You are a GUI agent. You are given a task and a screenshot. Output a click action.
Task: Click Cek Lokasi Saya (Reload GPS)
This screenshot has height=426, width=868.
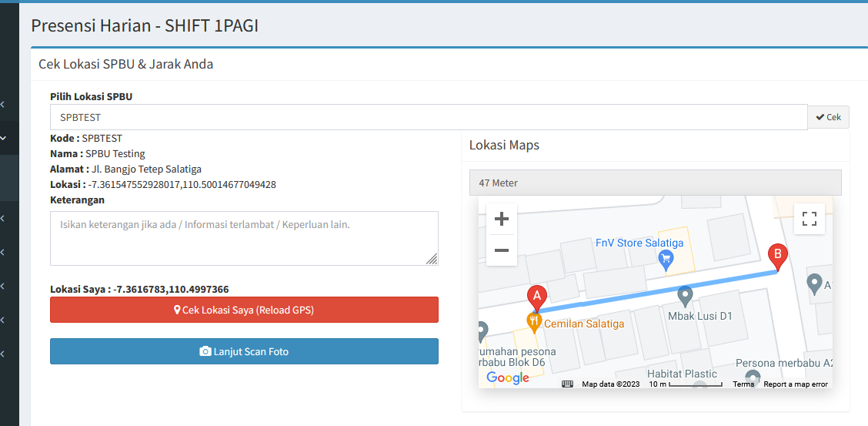pyautogui.click(x=244, y=310)
